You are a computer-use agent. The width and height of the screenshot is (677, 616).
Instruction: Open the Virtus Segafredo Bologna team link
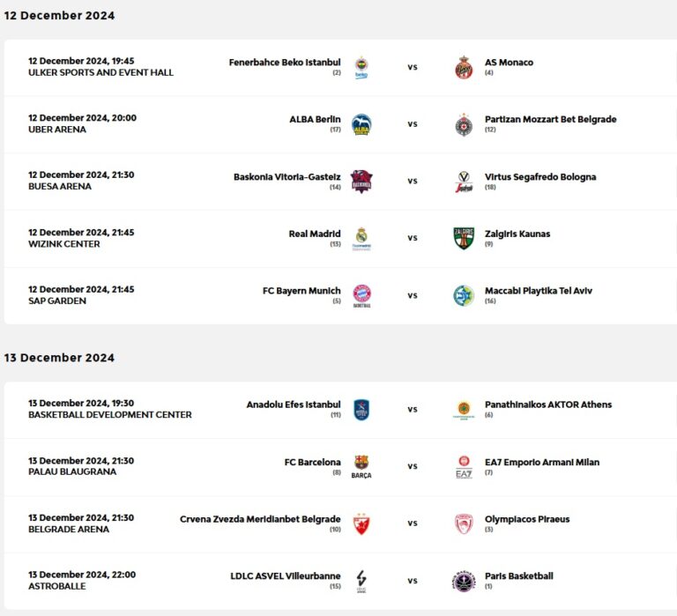pos(539,177)
